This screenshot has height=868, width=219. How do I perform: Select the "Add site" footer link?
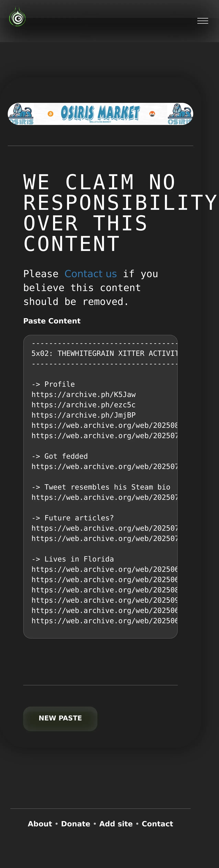pyautogui.click(x=116, y=824)
